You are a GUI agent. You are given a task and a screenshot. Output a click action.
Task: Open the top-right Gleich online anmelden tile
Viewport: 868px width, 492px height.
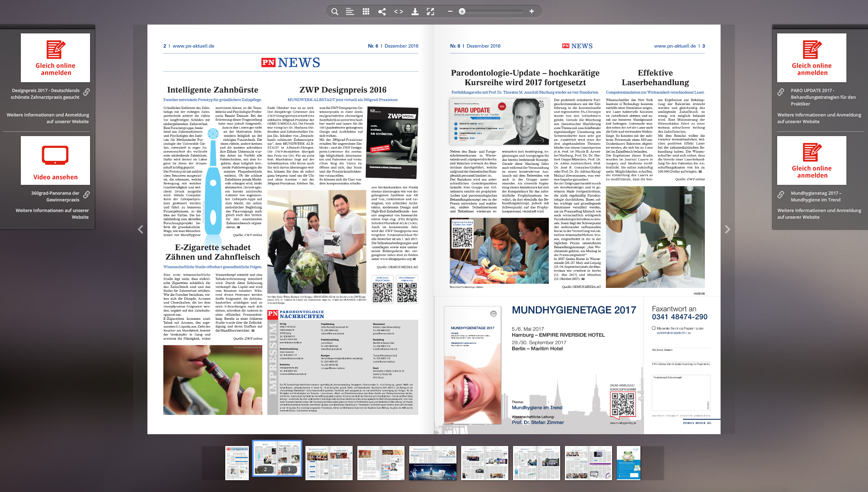click(812, 57)
